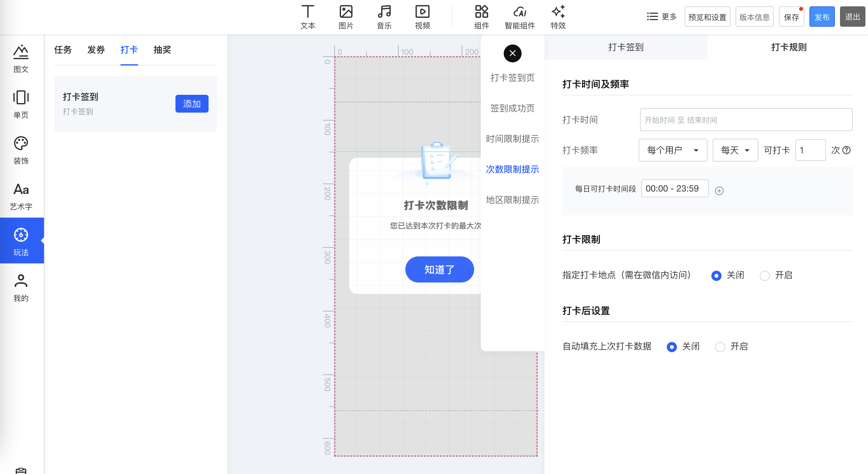Click the 图片 image tool icon

click(x=346, y=12)
